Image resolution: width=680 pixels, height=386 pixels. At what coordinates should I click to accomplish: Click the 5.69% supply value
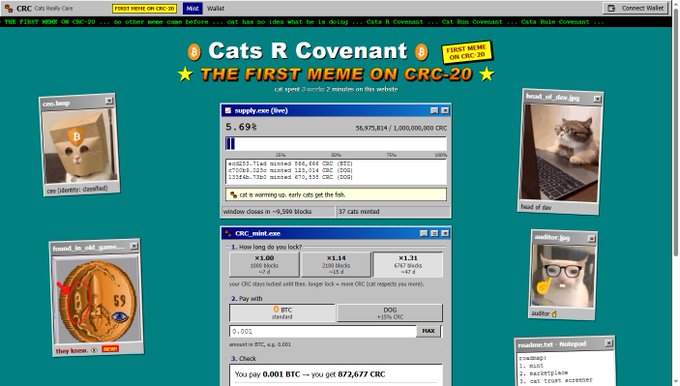coord(241,127)
